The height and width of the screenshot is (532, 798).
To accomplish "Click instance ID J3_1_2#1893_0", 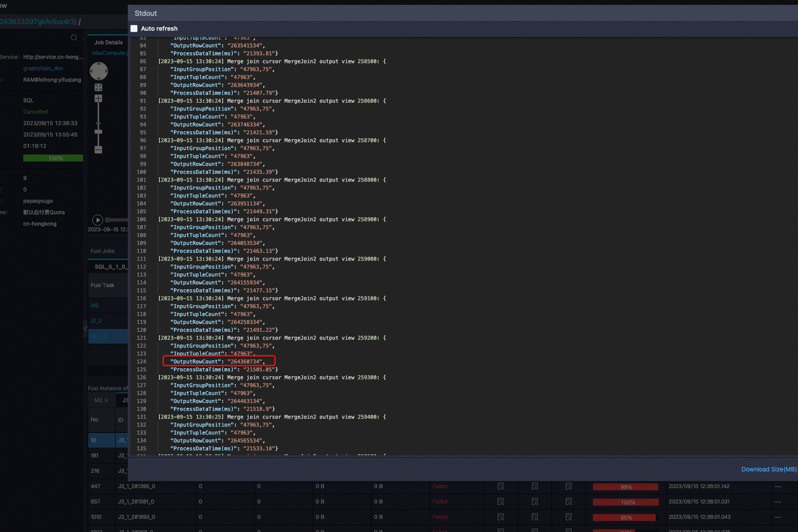I will [136, 517].
